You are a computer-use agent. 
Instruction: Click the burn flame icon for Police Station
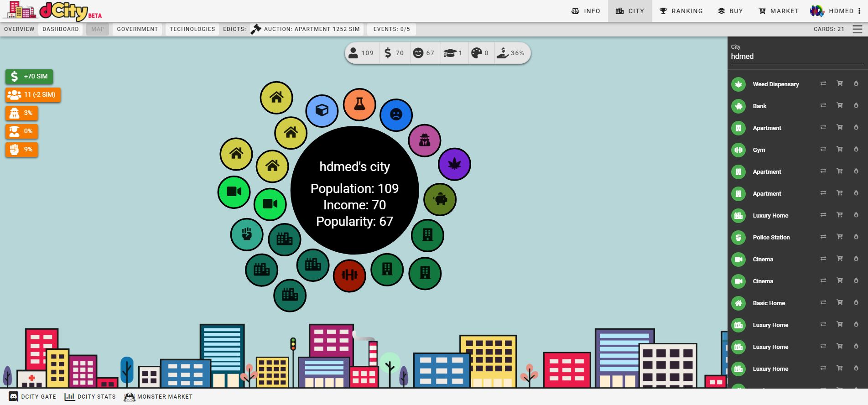pos(856,237)
